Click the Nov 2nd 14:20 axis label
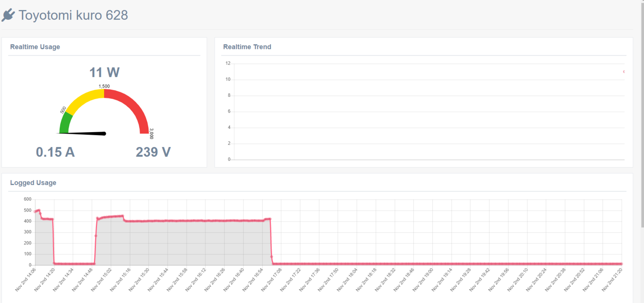This screenshot has height=303, width=644. pyautogui.click(x=45, y=279)
